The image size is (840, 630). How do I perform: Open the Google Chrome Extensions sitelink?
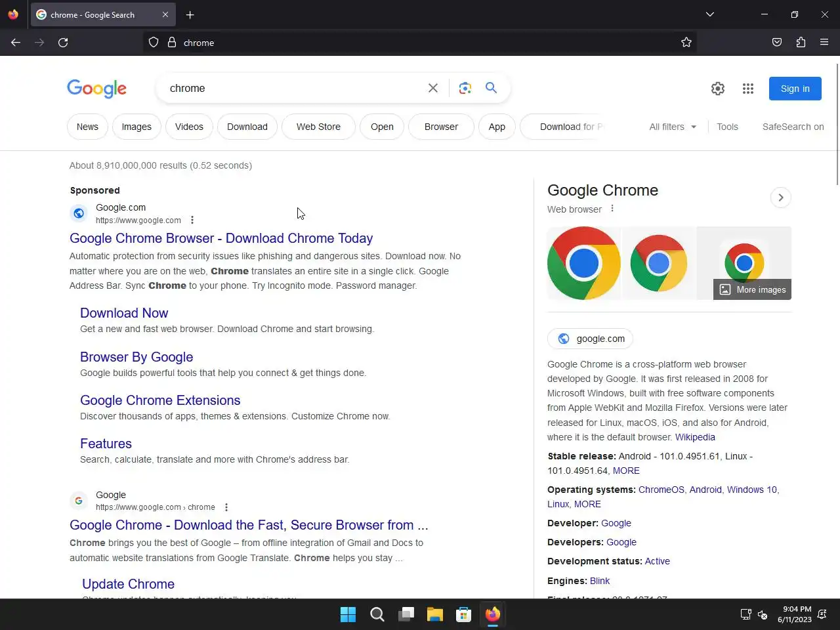(x=160, y=400)
